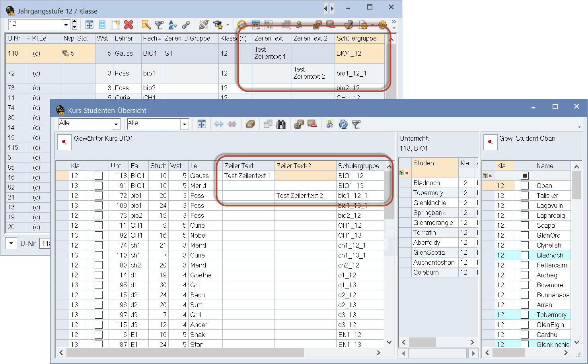This screenshot has height=364, width=588.
Task: Open the dropdown arrow next to the graduation cap icon
Action: (228, 25)
